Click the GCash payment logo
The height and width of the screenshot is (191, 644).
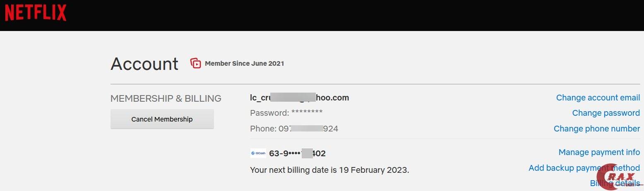[x=258, y=153]
